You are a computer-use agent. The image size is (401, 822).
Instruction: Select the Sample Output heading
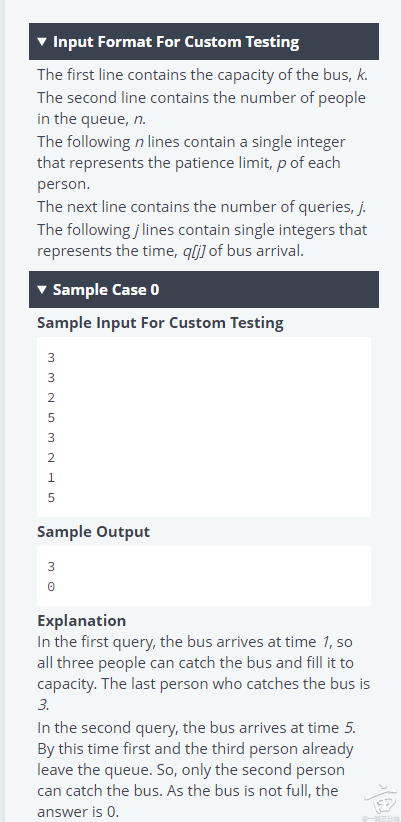point(93,532)
